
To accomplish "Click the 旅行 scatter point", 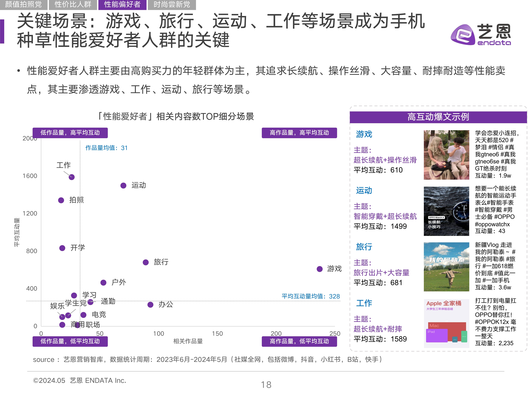I will [146, 262].
